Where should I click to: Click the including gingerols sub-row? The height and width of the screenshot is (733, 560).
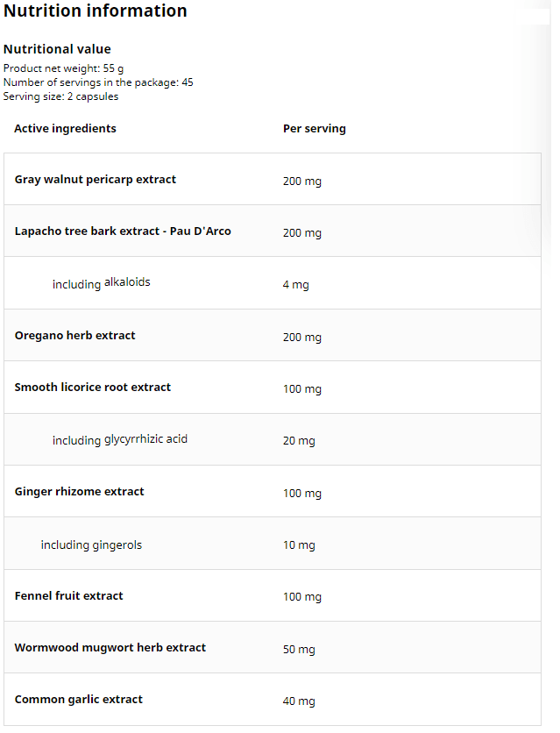point(91,545)
